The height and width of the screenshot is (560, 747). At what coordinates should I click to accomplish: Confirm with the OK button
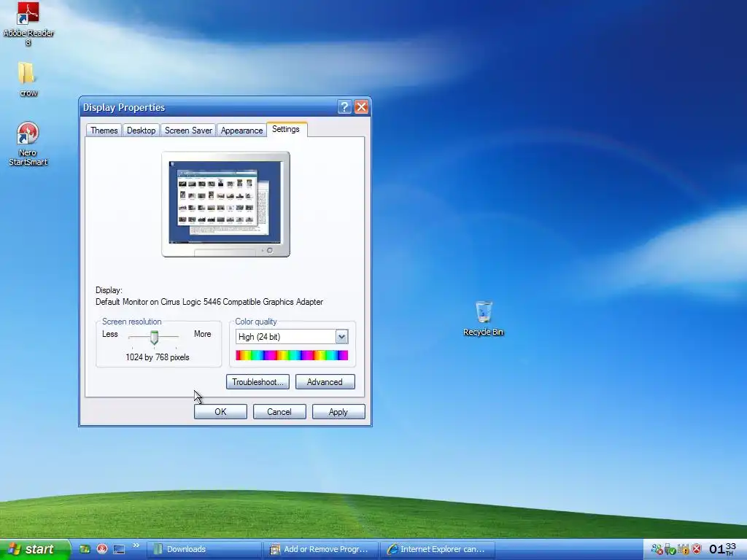tap(220, 412)
